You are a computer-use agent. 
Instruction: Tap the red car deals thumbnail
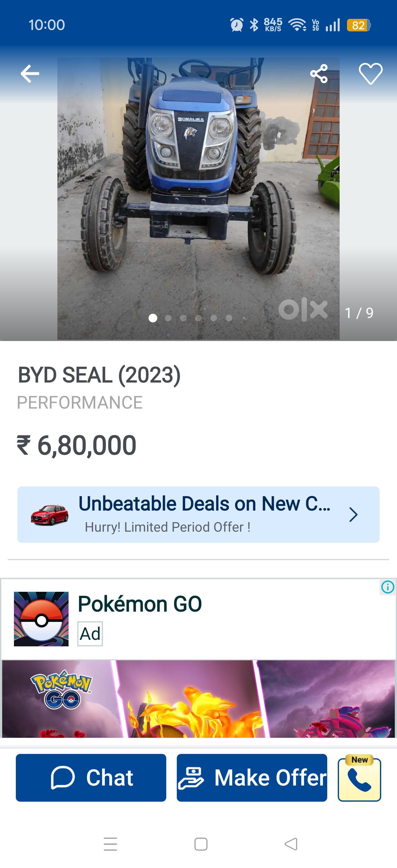point(50,515)
